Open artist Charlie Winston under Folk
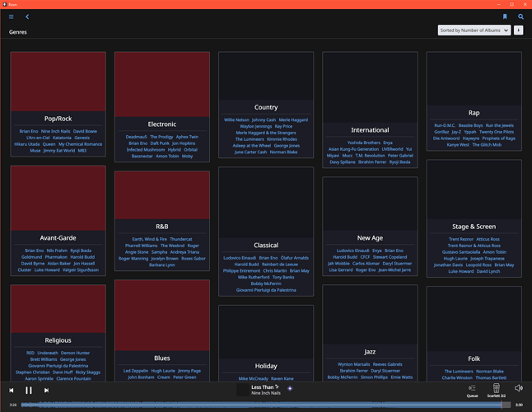The height and width of the screenshot is (412, 532). coord(457,377)
